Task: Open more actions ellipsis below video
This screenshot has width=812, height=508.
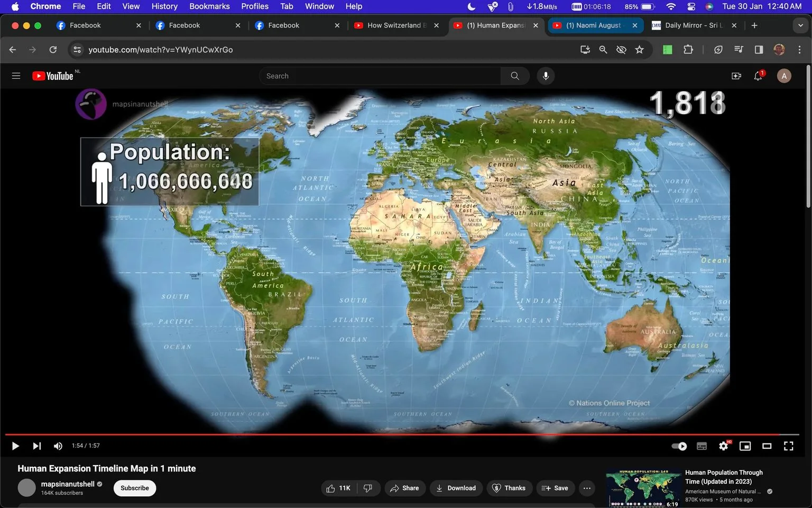Action: (x=587, y=488)
